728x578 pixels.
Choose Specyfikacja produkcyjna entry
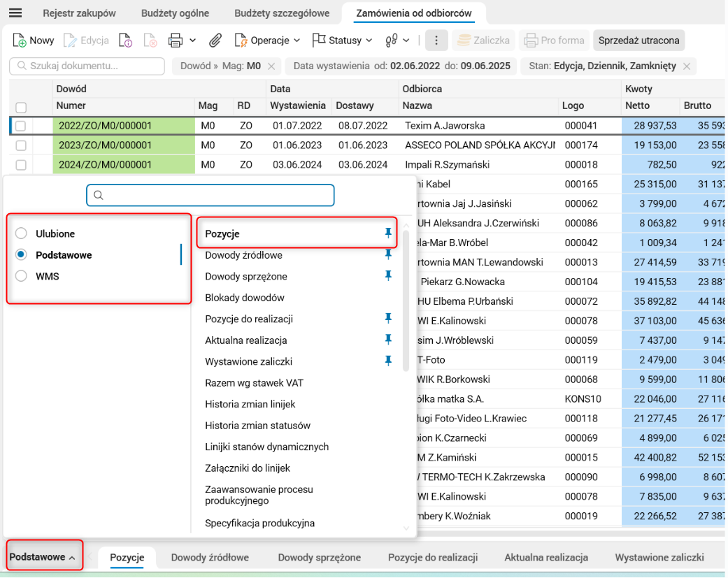(259, 523)
